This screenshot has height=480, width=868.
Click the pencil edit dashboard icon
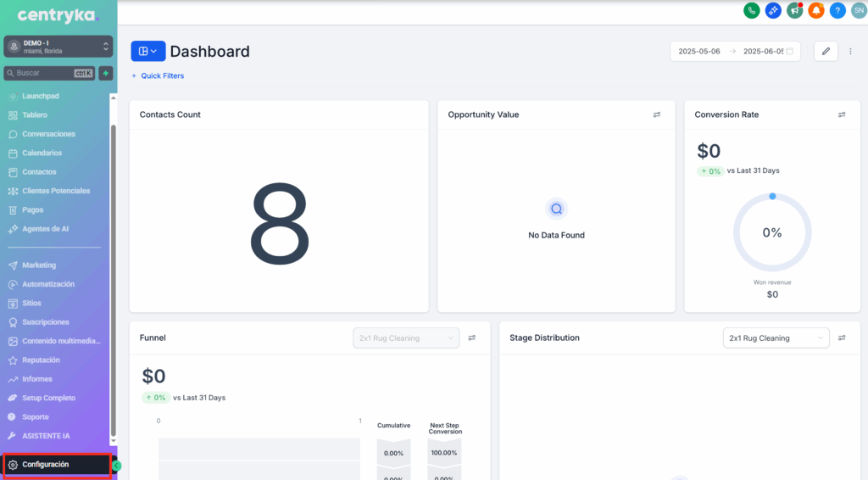[826, 51]
